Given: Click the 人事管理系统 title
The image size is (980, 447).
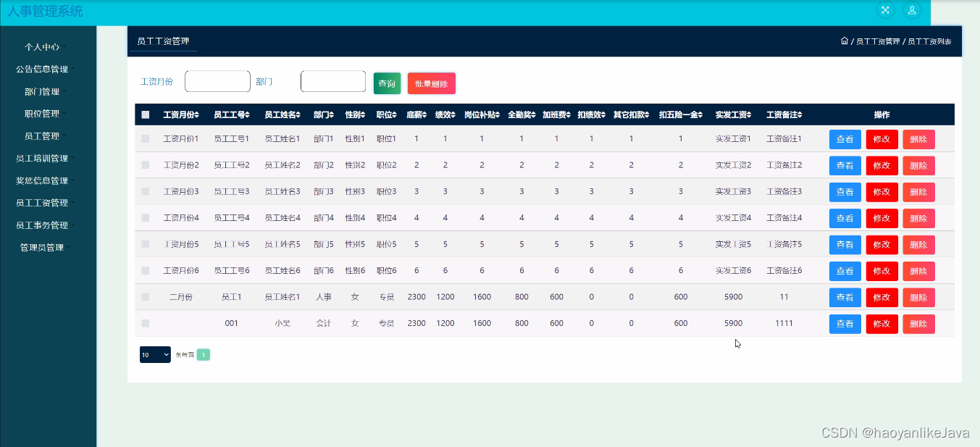Looking at the screenshot, I should click(x=45, y=12).
